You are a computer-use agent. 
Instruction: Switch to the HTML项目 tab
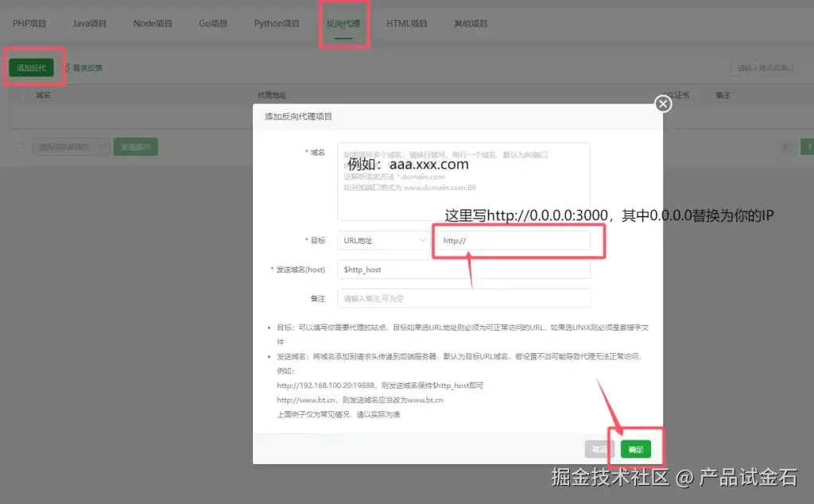pyautogui.click(x=407, y=23)
